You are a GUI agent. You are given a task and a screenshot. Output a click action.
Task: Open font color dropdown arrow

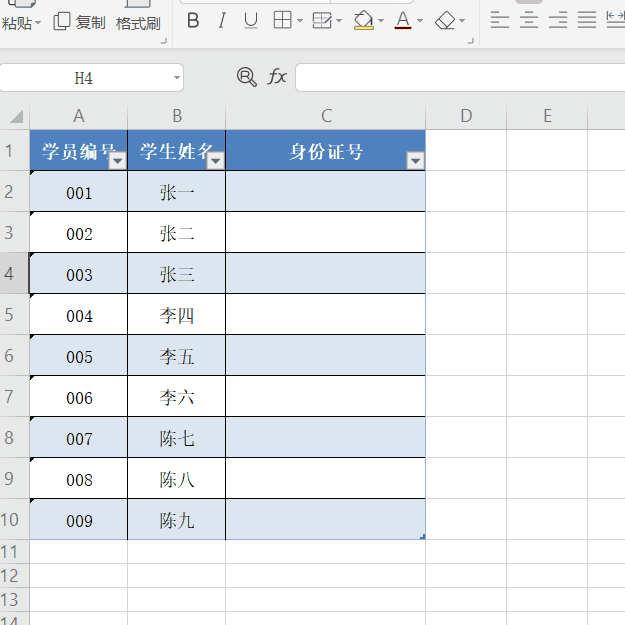(420, 20)
